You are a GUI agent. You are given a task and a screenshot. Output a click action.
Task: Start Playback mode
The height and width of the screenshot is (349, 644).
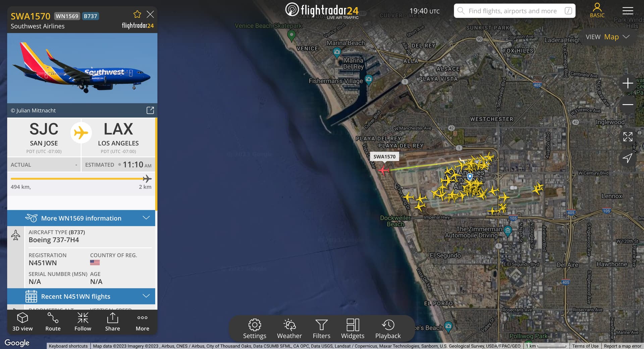point(388,329)
